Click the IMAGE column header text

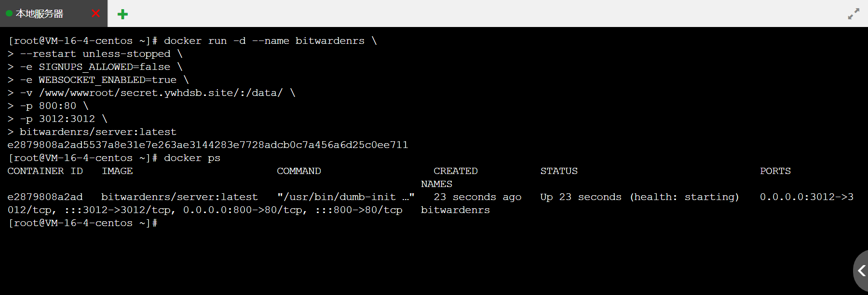click(x=117, y=171)
